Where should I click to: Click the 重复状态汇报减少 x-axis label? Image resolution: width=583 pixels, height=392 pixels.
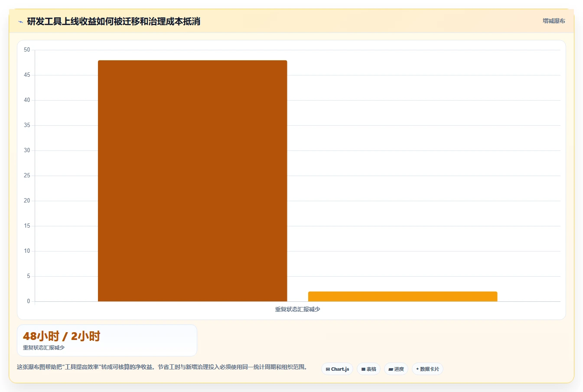pyautogui.click(x=297, y=309)
